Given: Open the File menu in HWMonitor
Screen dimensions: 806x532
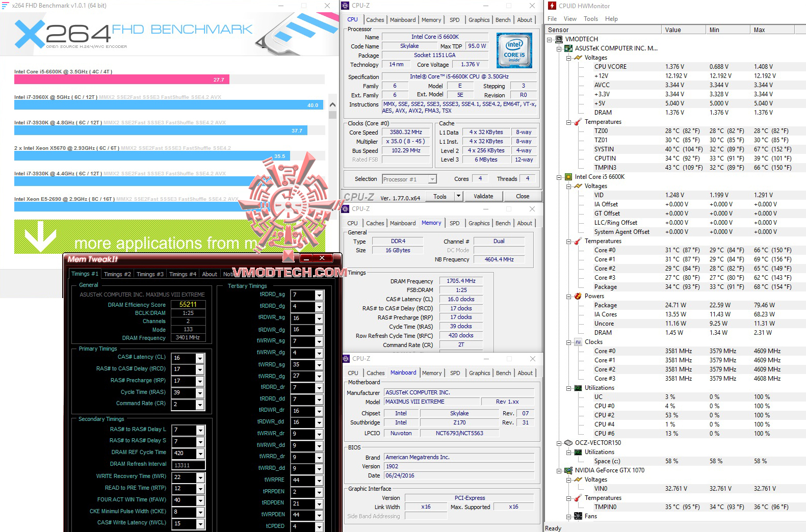Looking at the screenshot, I should [x=552, y=19].
